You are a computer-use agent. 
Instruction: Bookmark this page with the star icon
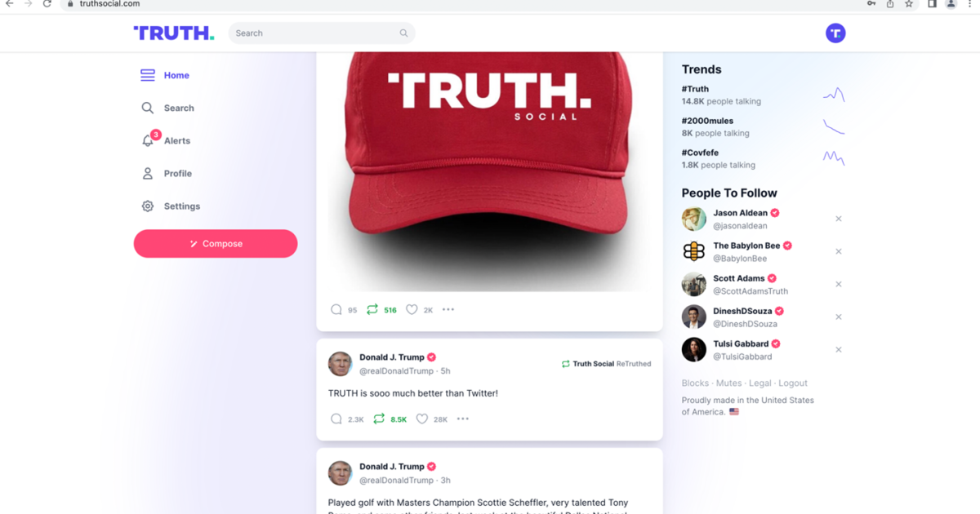(x=909, y=4)
